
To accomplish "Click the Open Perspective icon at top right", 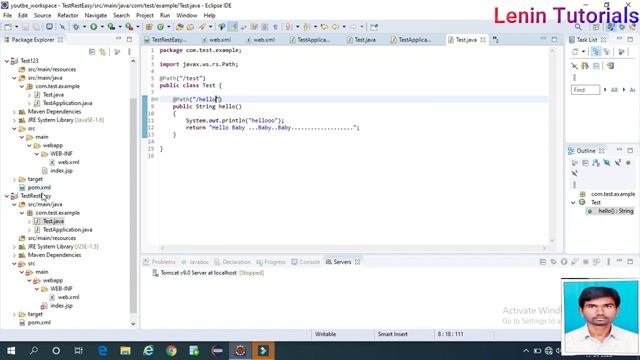I will 596,27.
